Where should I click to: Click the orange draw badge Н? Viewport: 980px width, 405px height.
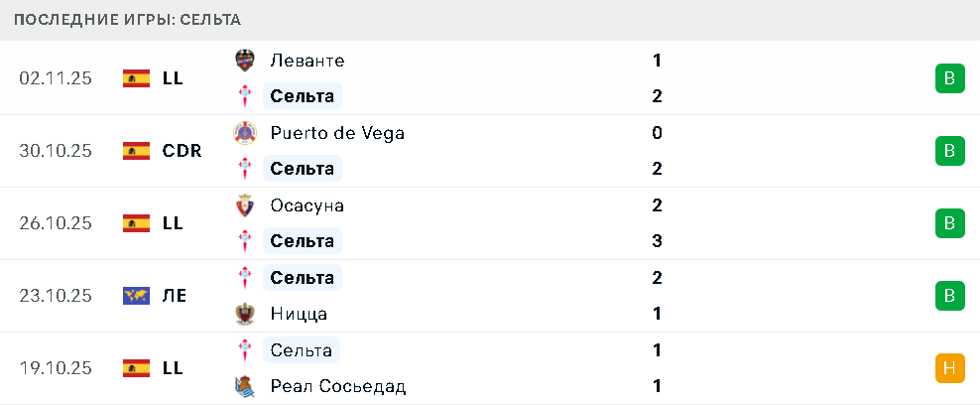(x=949, y=368)
